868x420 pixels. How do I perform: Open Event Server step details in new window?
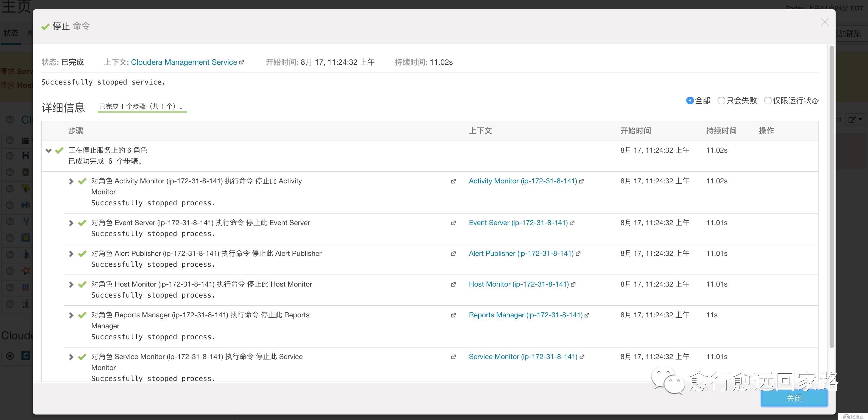[453, 223]
